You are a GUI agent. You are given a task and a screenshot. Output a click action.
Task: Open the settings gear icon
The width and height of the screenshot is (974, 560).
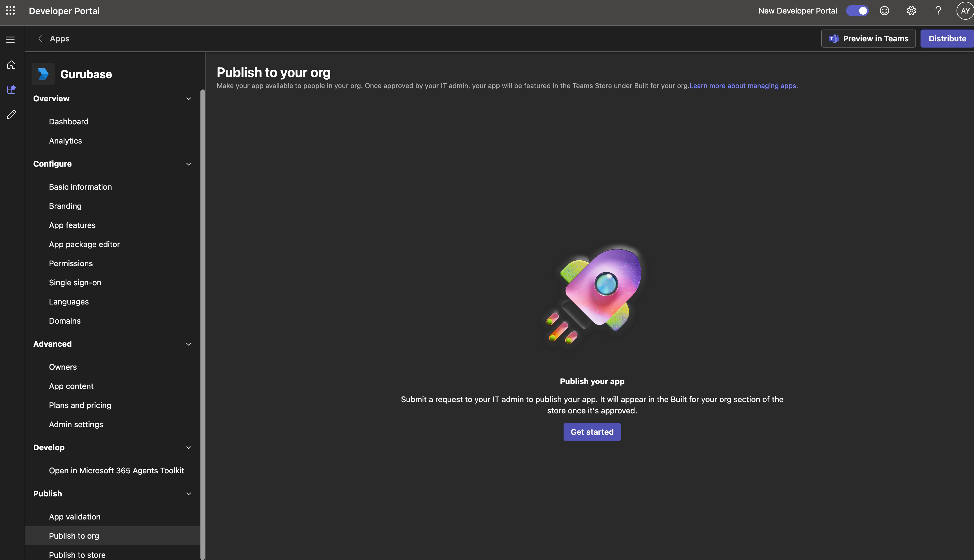(x=911, y=11)
